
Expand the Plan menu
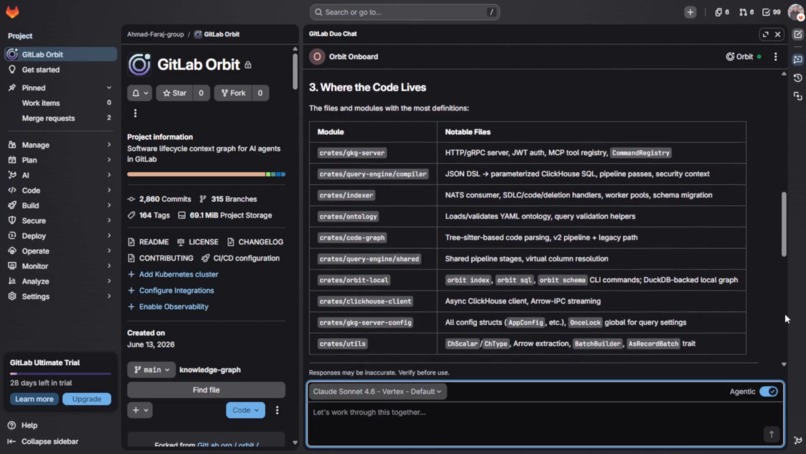pos(61,160)
